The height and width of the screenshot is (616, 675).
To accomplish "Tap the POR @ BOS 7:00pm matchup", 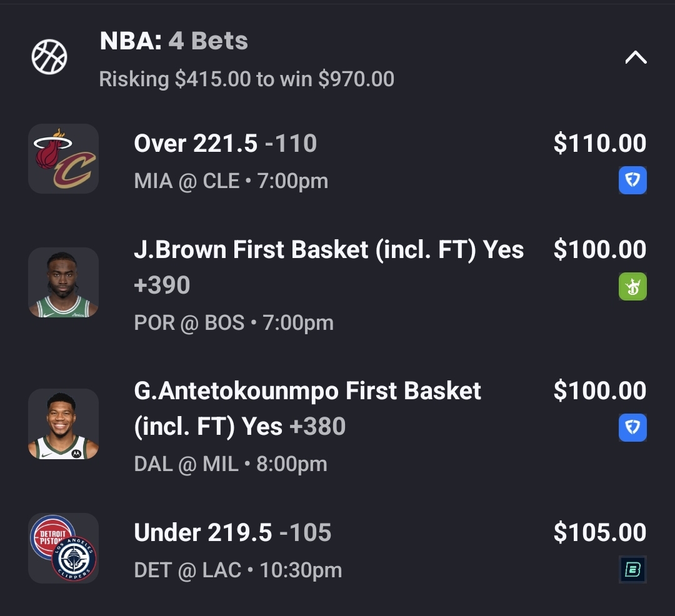I will click(x=234, y=323).
